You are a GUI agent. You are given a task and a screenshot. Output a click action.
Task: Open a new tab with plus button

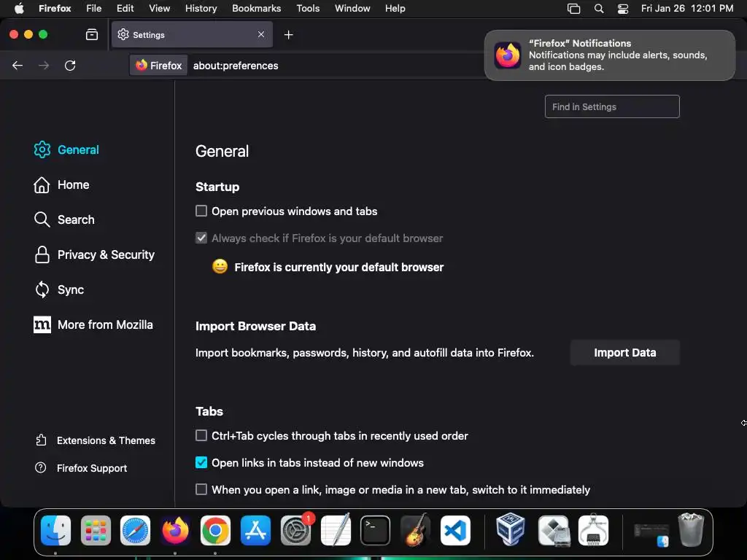(288, 35)
